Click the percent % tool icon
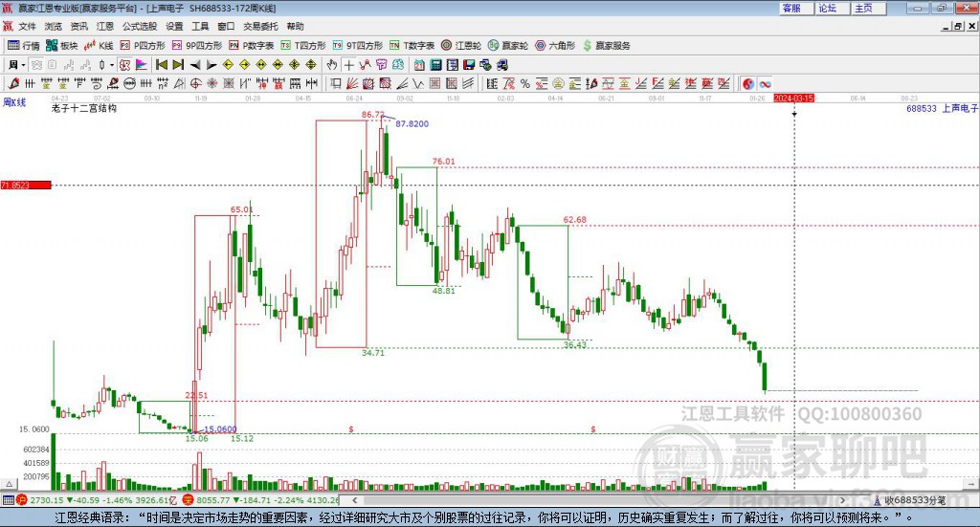980x527 pixels. (525, 83)
